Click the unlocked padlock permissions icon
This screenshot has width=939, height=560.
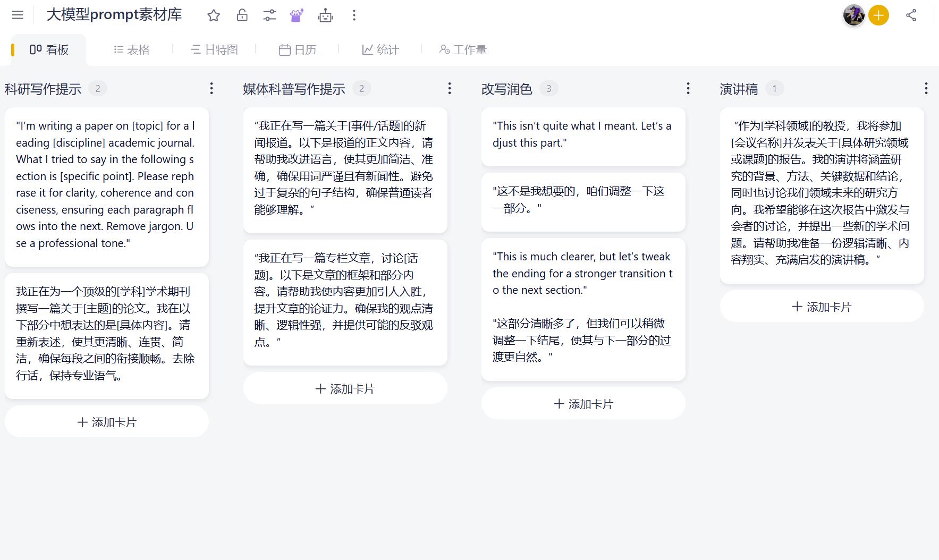point(242,15)
